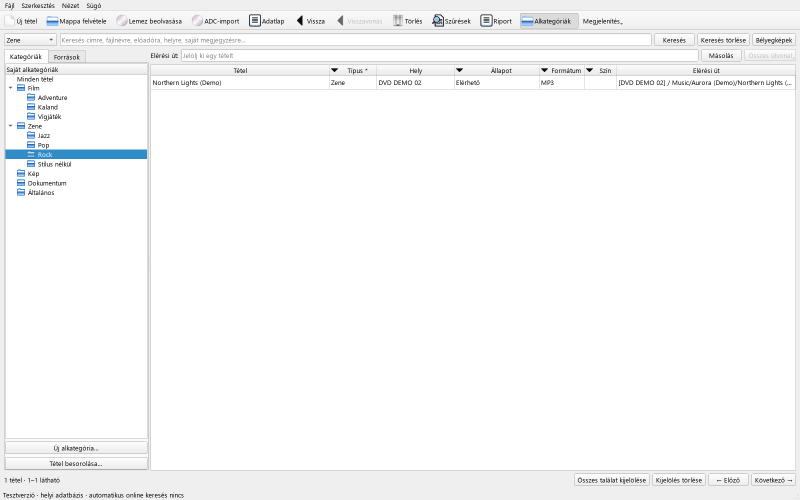This screenshot has height=500, width=800.
Task: Start Lemez beolvasása disc scan
Action: pos(121,21)
